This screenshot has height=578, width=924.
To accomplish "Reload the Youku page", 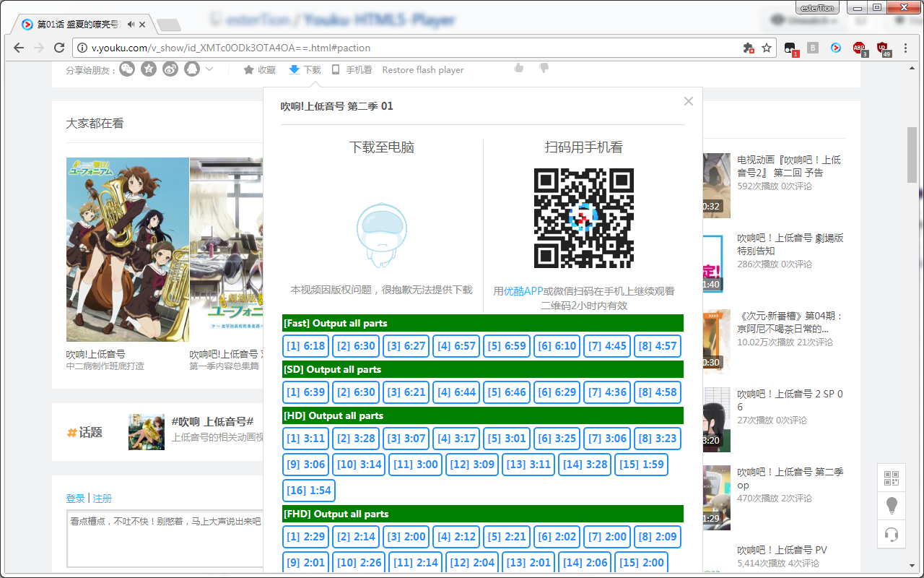I will coord(59,48).
